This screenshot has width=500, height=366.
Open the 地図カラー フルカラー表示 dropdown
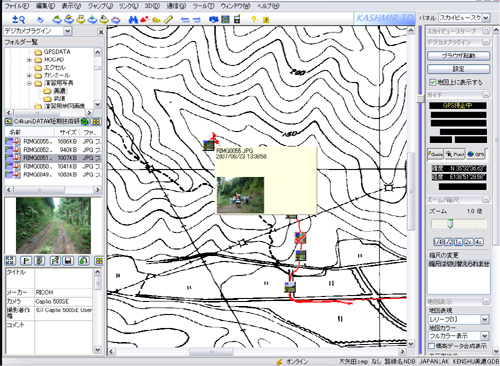point(485,336)
